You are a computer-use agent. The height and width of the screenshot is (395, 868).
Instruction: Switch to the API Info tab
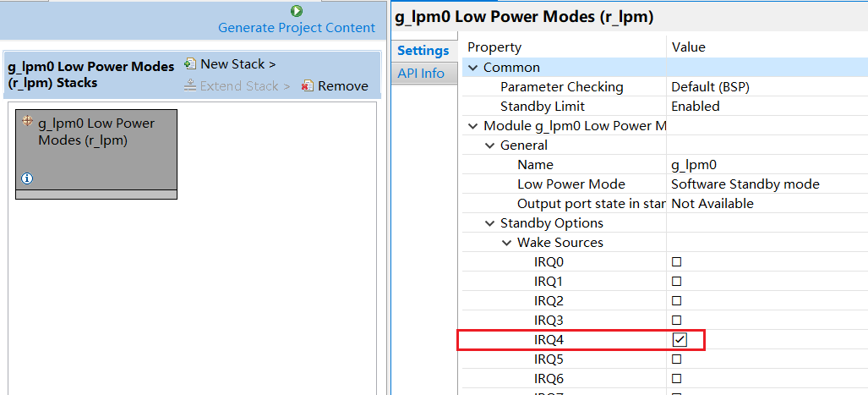pos(421,74)
